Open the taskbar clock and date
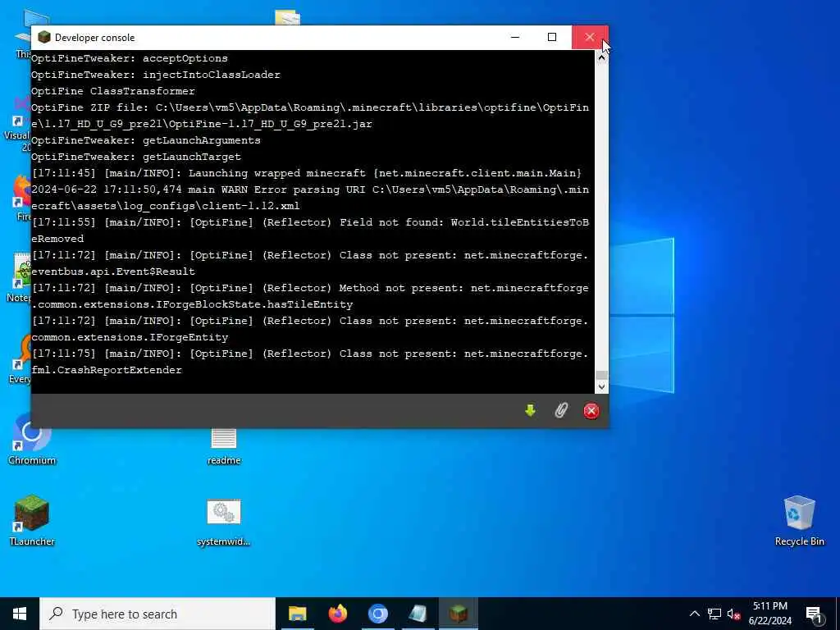Viewport: 840px width, 630px height. [x=769, y=614]
